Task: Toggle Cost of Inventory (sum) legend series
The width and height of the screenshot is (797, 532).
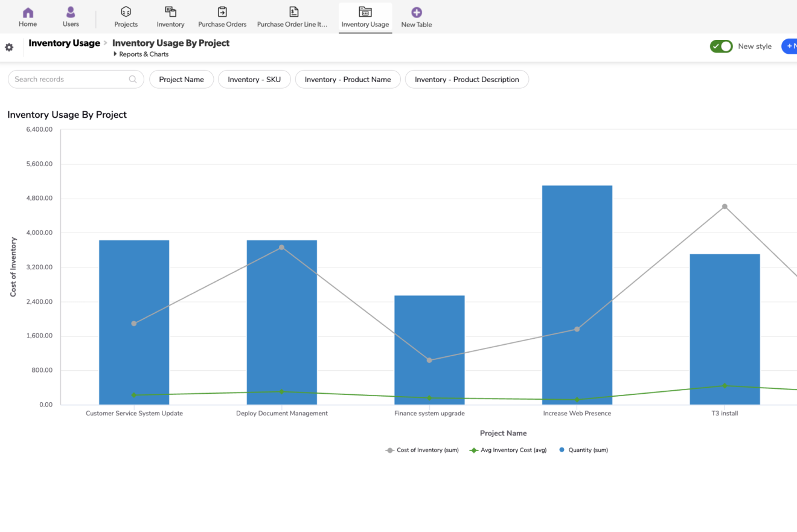Action: click(422, 450)
